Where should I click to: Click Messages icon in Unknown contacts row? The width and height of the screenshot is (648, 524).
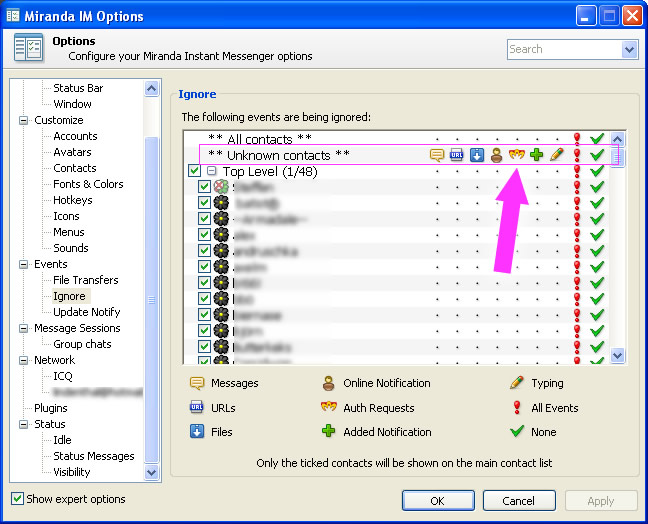[437, 155]
